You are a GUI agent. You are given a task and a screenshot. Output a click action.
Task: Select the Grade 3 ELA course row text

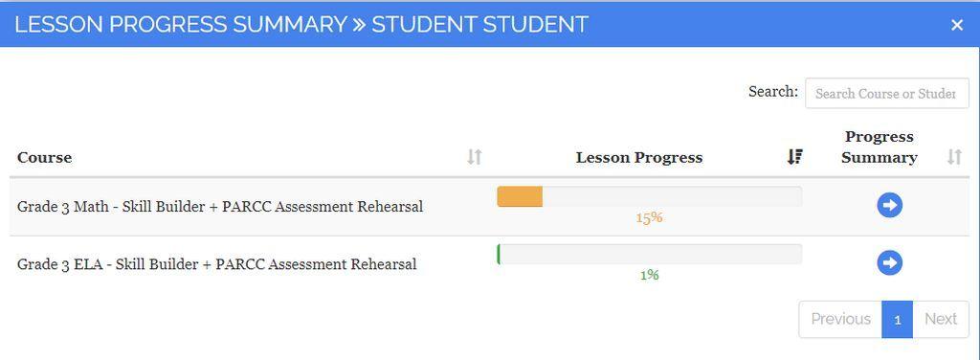(217, 263)
